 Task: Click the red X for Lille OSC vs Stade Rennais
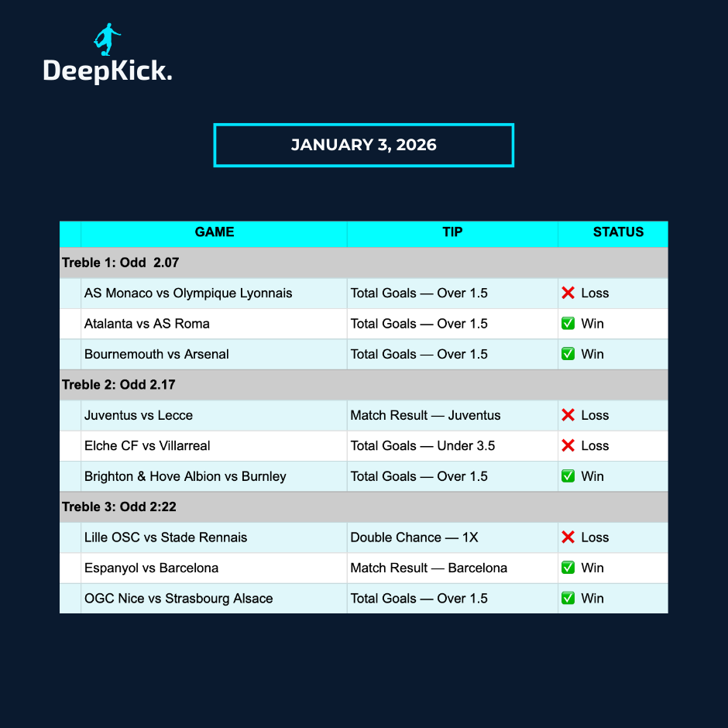click(x=568, y=537)
